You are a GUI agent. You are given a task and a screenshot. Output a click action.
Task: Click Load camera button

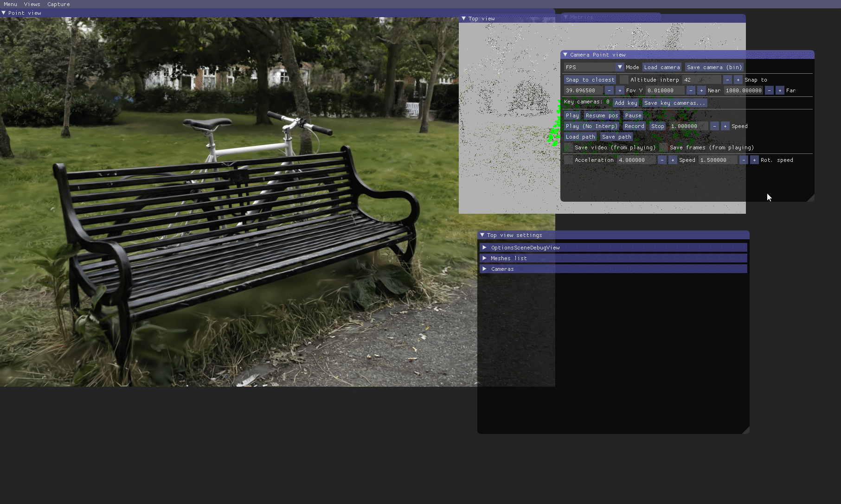point(662,67)
